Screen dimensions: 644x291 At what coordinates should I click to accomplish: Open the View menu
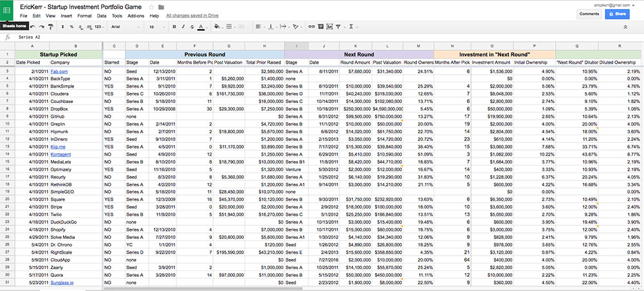(50, 15)
